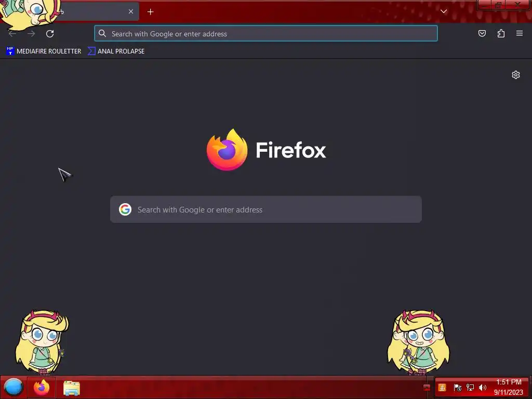Open the new tab page personalize gear

tap(516, 75)
